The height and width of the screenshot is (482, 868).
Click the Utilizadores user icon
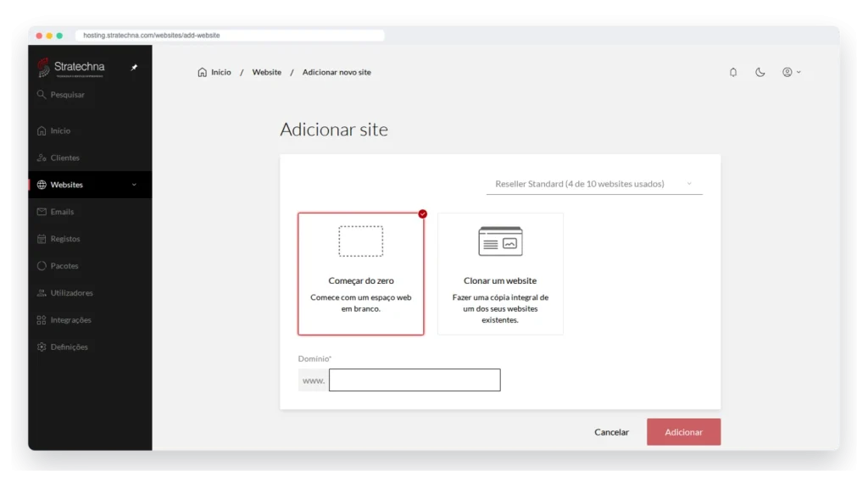point(42,293)
